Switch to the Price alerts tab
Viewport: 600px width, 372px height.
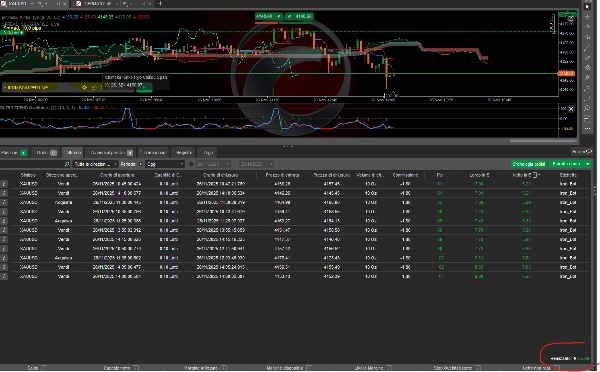(x=111, y=153)
